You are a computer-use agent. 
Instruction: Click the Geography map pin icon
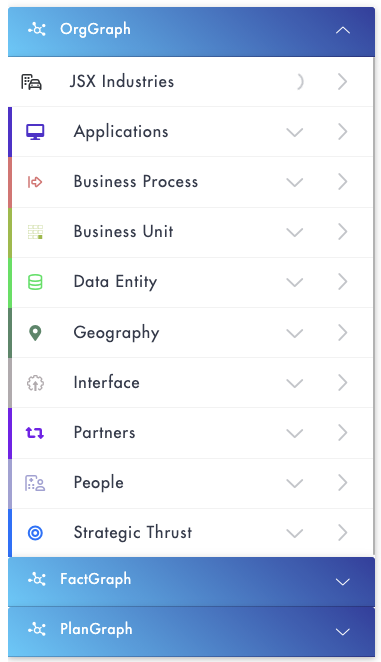(35, 333)
